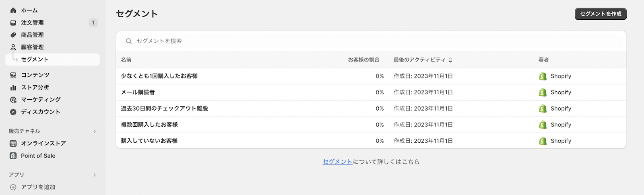
Task: Open the ディスカウント discount badge icon
Action: pyautogui.click(x=13, y=112)
